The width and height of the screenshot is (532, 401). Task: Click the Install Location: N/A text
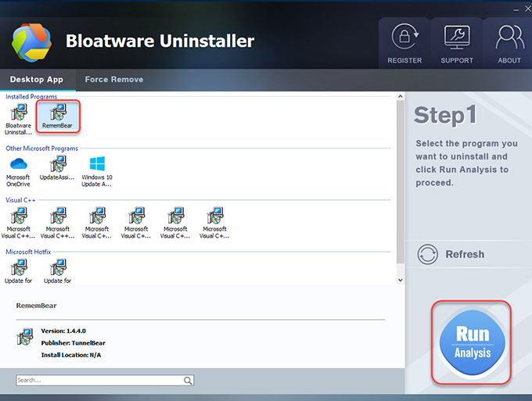[71, 355]
